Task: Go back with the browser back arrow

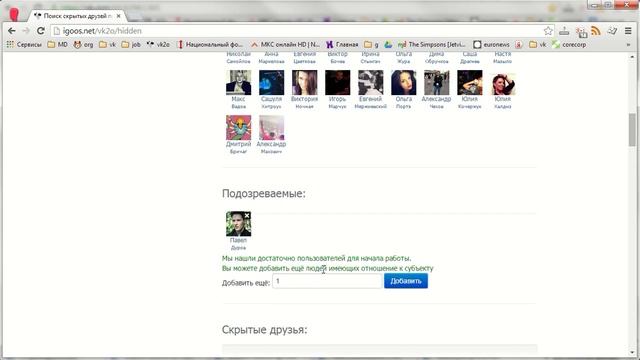Action: coord(12,31)
